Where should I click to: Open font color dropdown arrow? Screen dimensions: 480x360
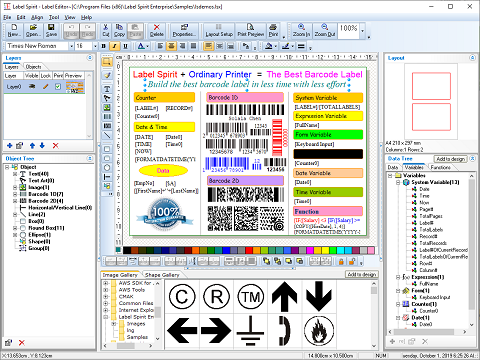click(147, 46)
